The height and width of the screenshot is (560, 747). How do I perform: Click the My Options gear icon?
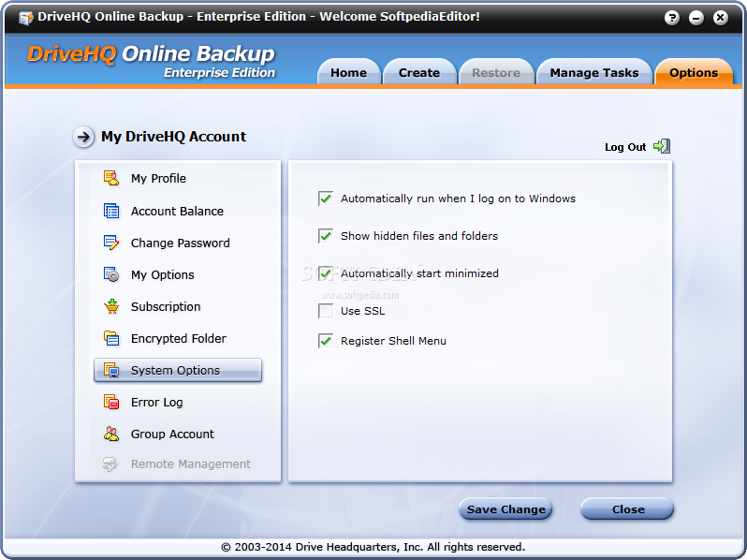[111, 274]
